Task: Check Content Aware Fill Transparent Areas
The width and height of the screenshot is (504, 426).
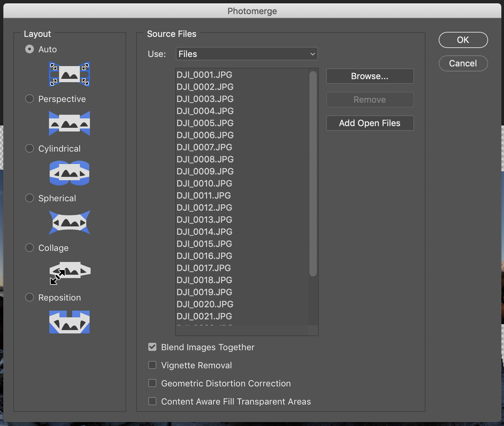Action: pyautogui.click(x=152, y=402)
